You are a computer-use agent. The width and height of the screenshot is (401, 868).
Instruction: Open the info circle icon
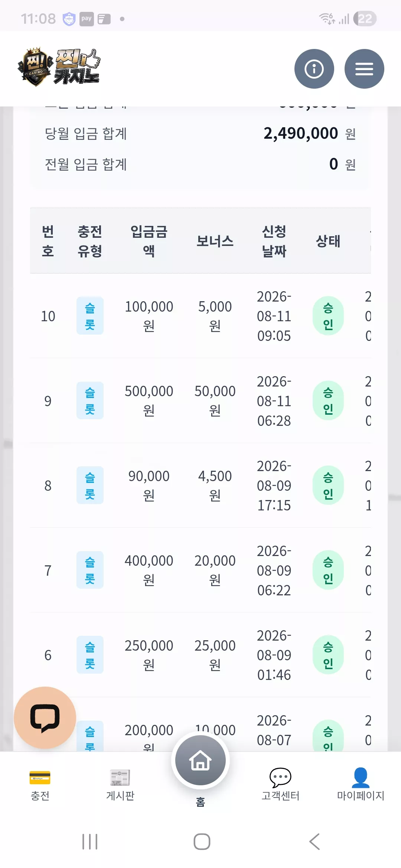314,69
